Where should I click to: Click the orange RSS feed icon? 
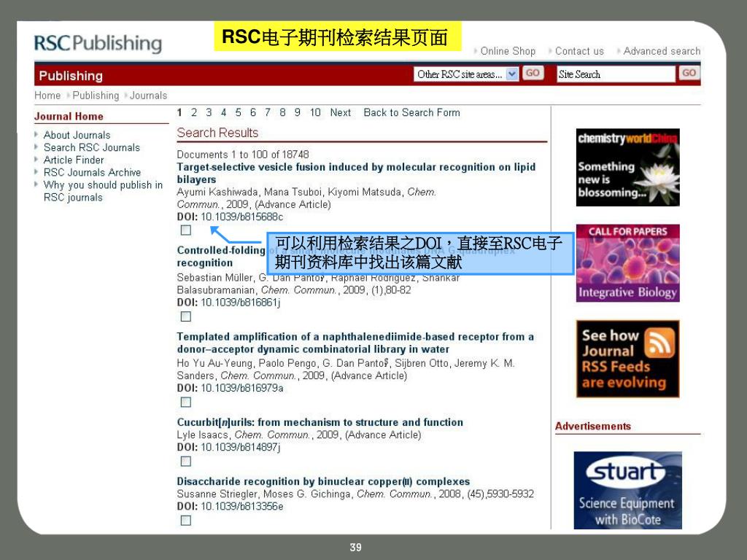pyautogui.click(x=659, y=343)
